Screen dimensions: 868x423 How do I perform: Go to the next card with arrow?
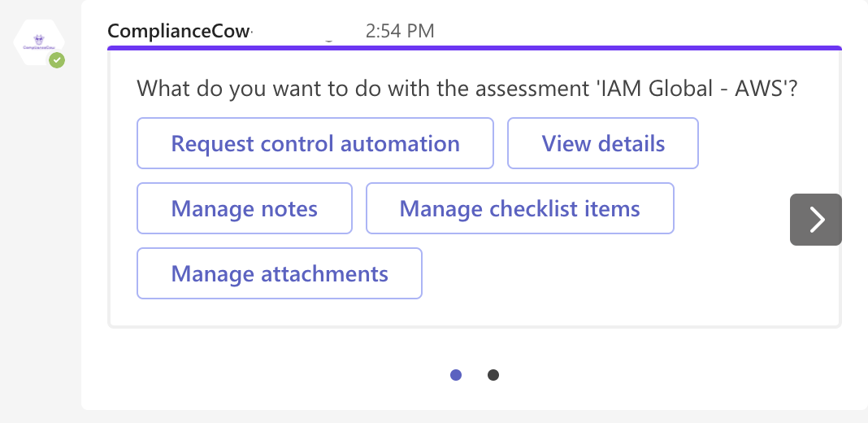pos(815,220)
